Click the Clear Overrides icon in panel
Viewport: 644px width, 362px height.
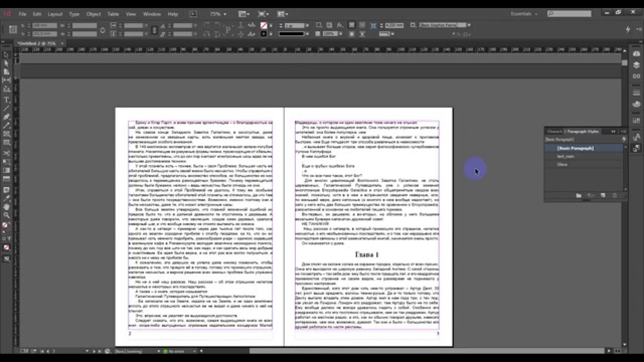click(x=591, y=196)
